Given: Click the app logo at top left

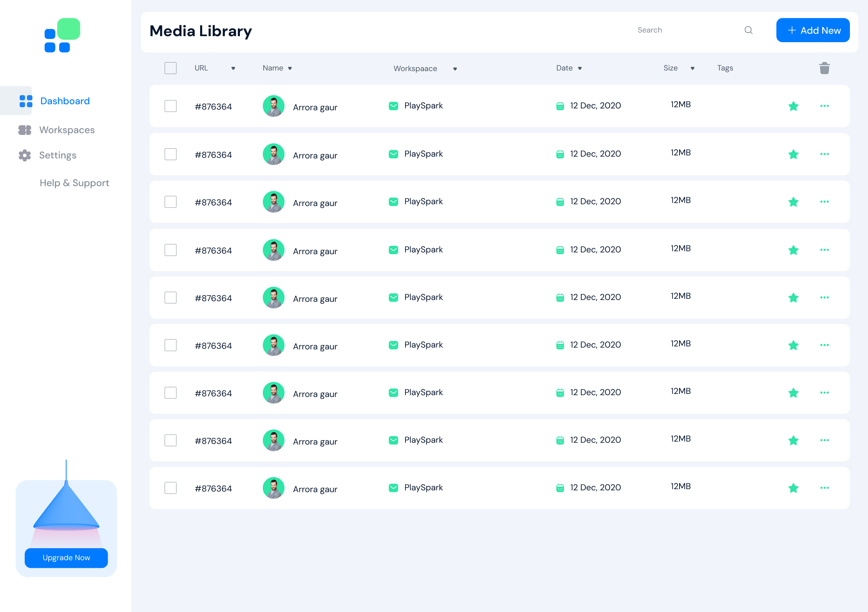Looking at the screenshot, I should pos(62,35).
